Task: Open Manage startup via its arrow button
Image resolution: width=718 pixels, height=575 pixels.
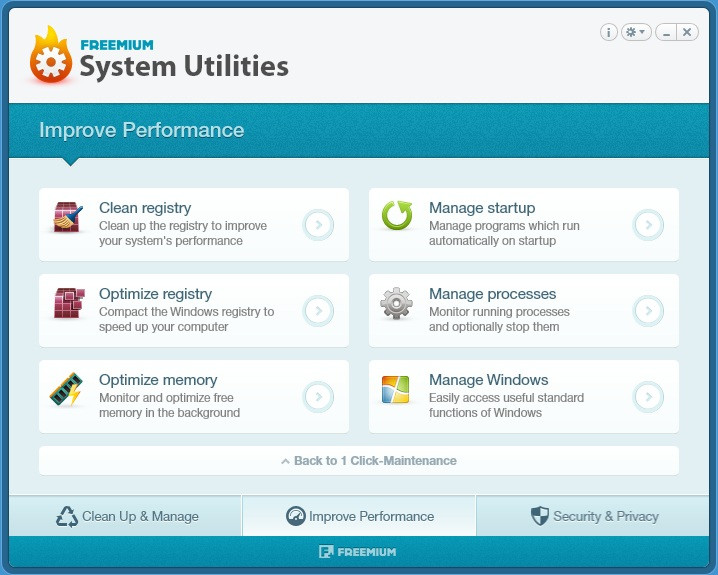Action: point(648,225)
